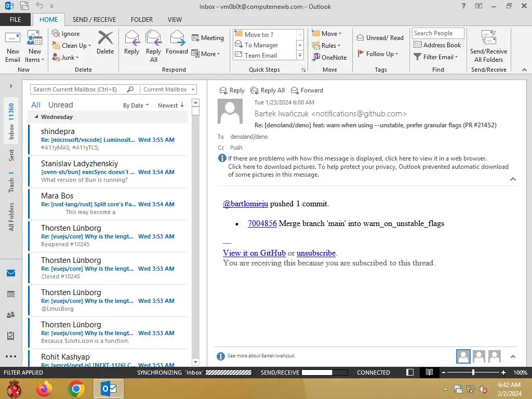This screenshot has width=532, height=399.
Task: Click the info icon beside see more about Bartek
Action: (220, 356)
